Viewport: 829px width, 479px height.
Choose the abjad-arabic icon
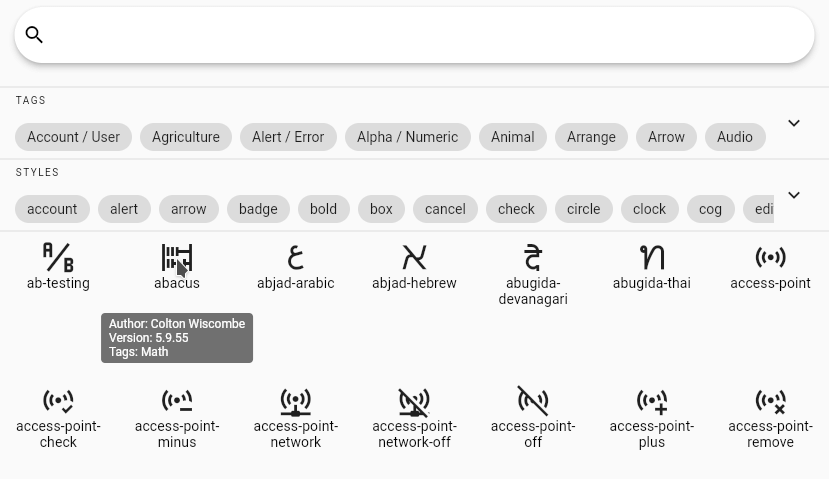click(x=295, y=258)
